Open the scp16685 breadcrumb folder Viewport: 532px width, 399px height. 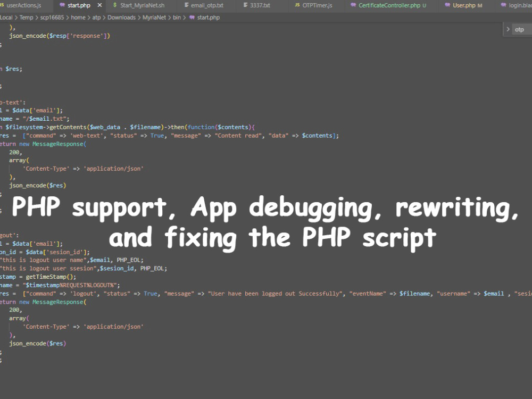[52, 18]
